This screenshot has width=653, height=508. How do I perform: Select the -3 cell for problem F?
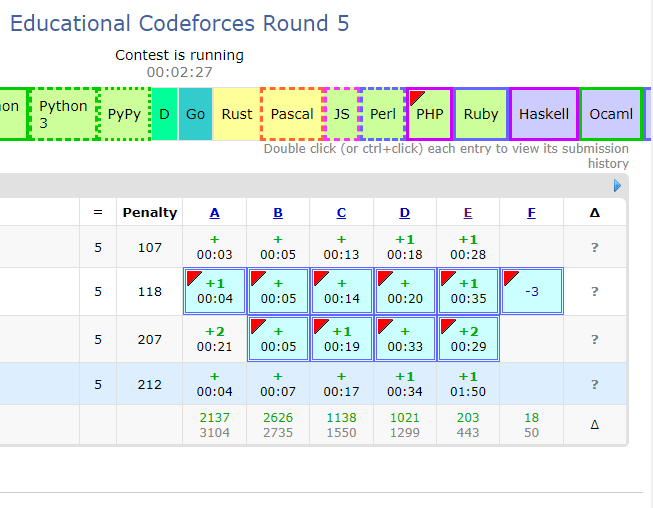[532, 291]
